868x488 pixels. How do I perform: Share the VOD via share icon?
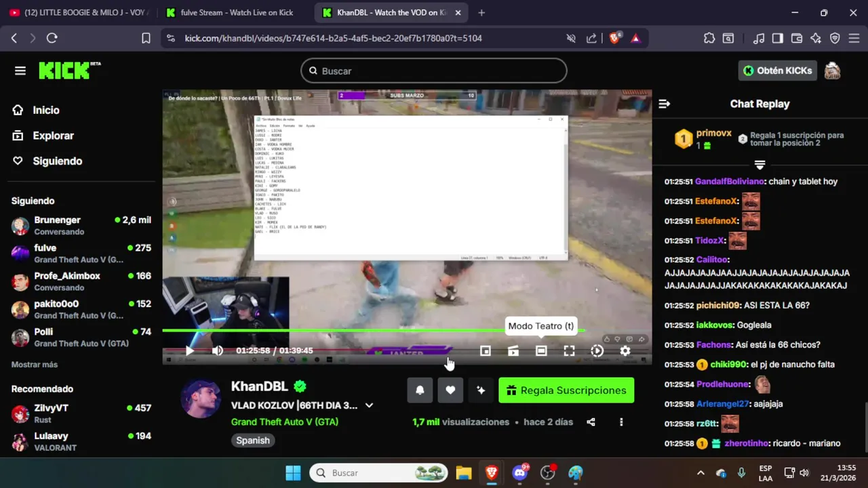coord(591,422)
